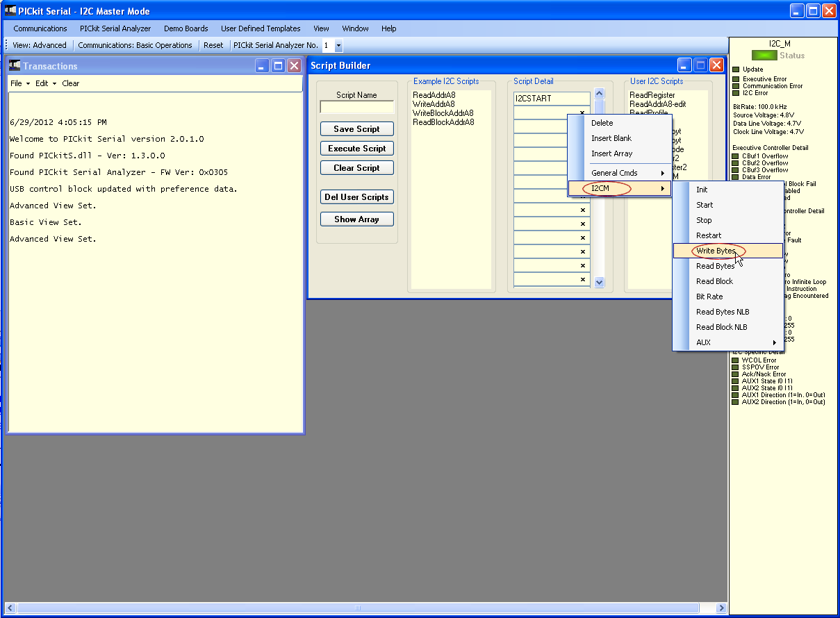Image resolution: width=840 pixels, height=618 pixels.
Task: Select Read Bytes NLB in submenu
Action: tap(727, 312)
